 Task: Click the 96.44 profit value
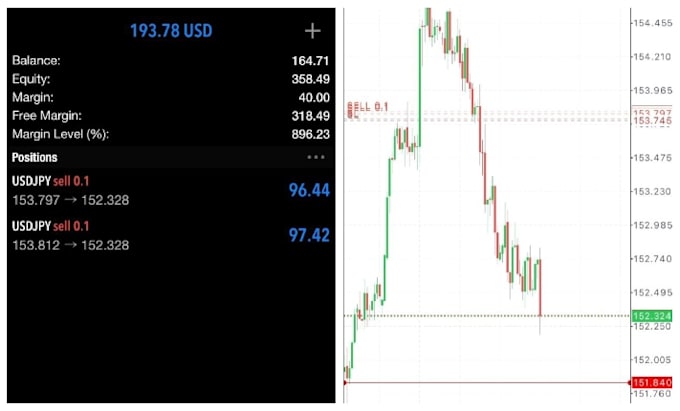tap(309, 190)
